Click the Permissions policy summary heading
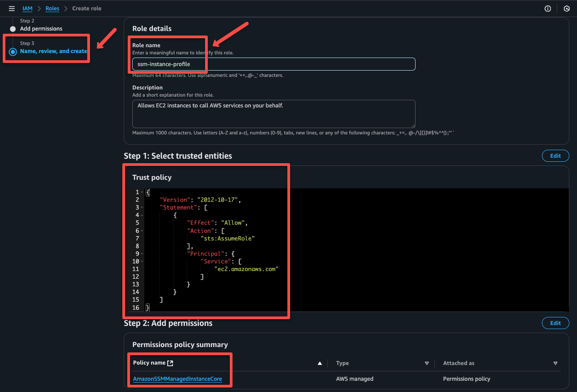577x392 pixels. coord(180,345)
